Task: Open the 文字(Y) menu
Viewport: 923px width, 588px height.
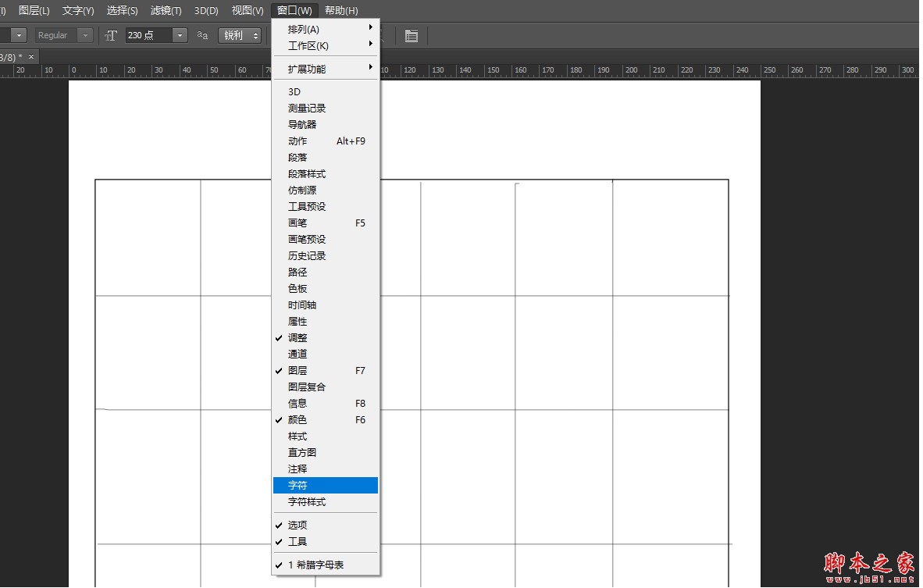Action: click(78, 11)
